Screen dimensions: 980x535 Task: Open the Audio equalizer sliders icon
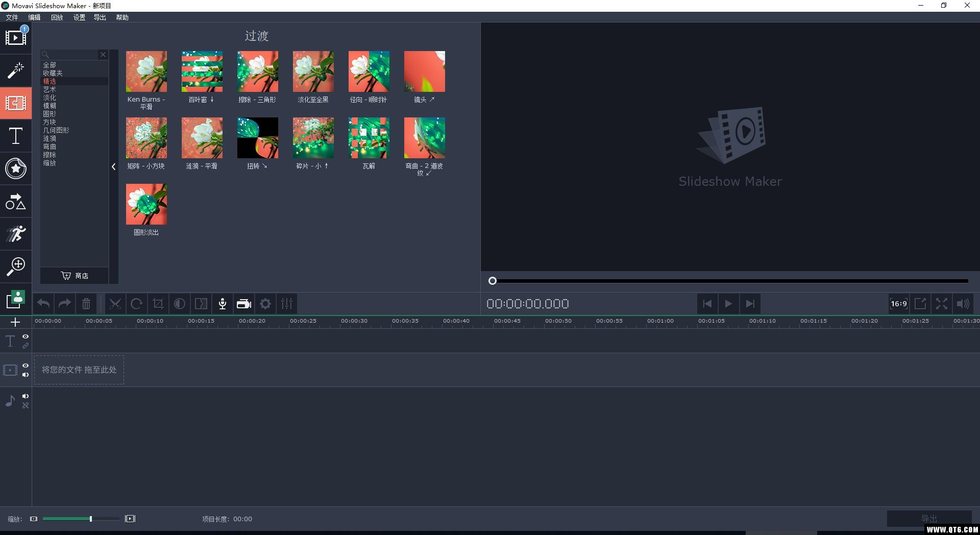(x=287, y=304)
